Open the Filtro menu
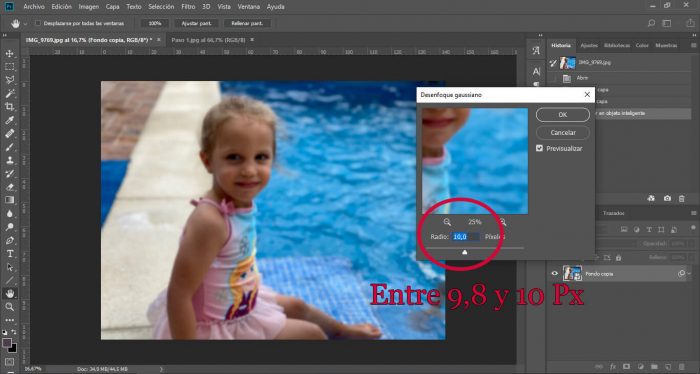 188,7
